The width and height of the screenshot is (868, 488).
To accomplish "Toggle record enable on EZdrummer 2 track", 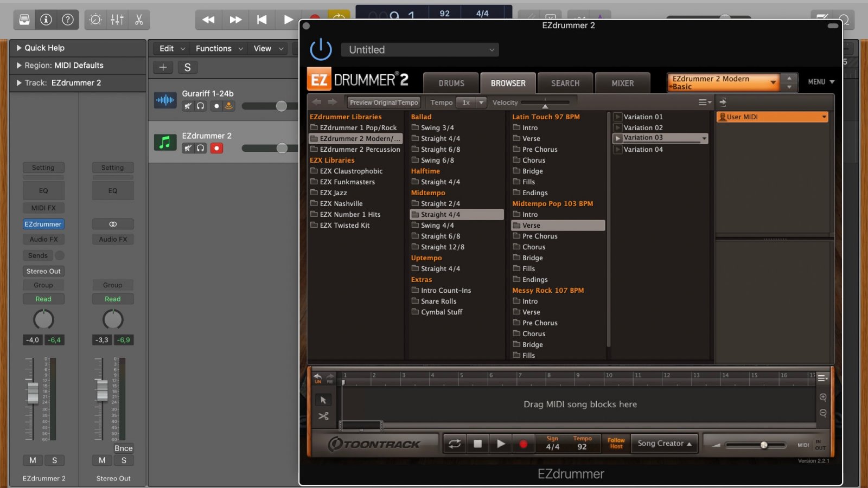I will pyautogui.click(x=216, y=148).
